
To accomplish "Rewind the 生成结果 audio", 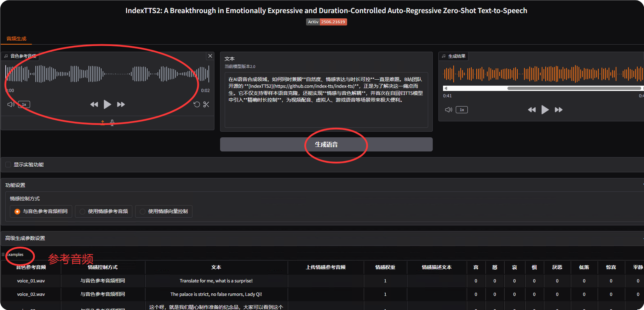I will pos(532,110).
